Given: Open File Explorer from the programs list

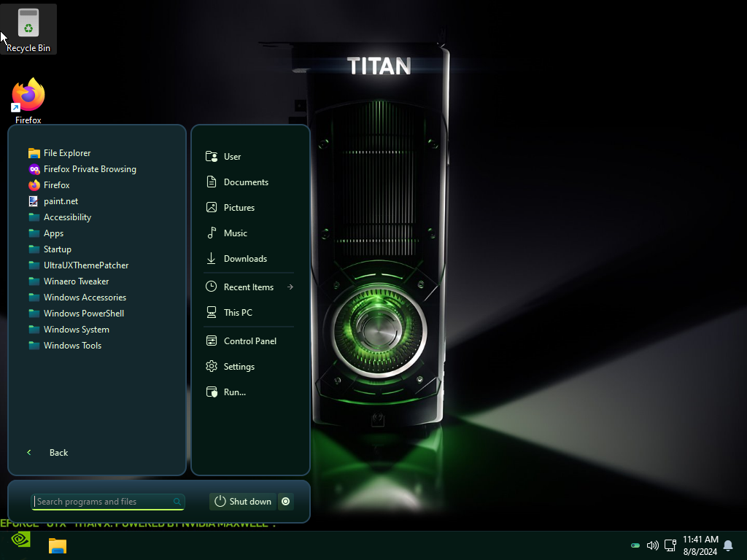Looking at the screenshot, I should coord(59,153).
